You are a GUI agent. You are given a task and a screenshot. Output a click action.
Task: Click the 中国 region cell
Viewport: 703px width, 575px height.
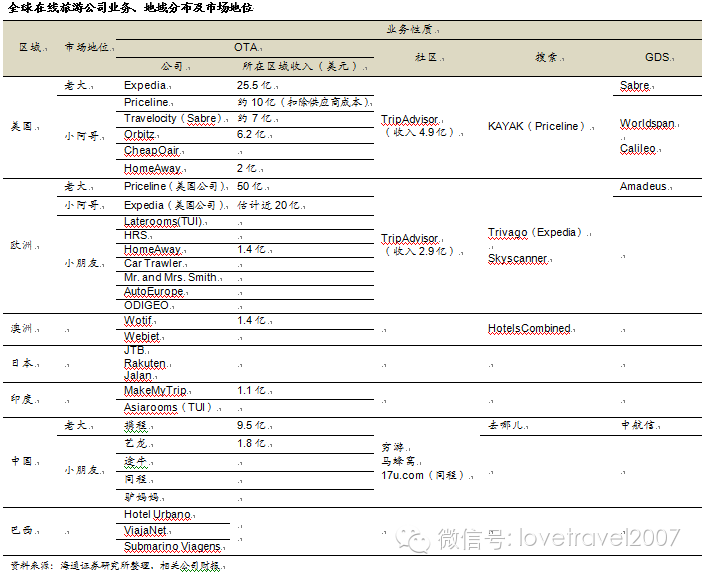coord(22,461)
